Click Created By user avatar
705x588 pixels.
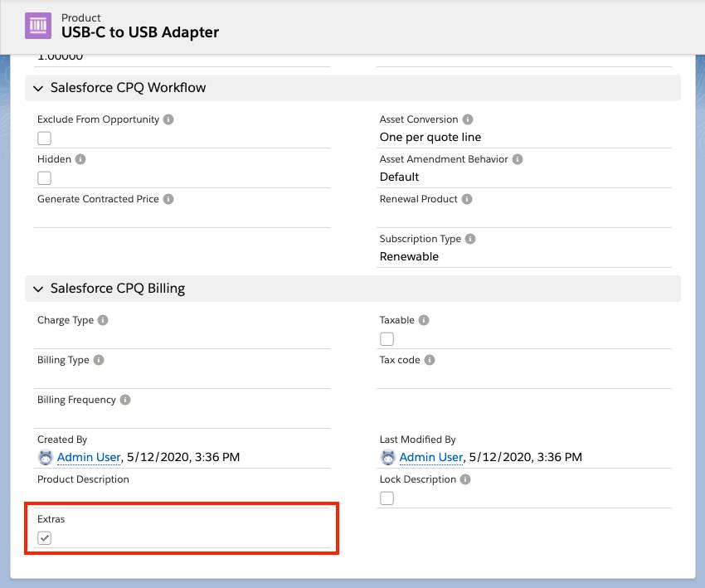[x=46, y=457]
